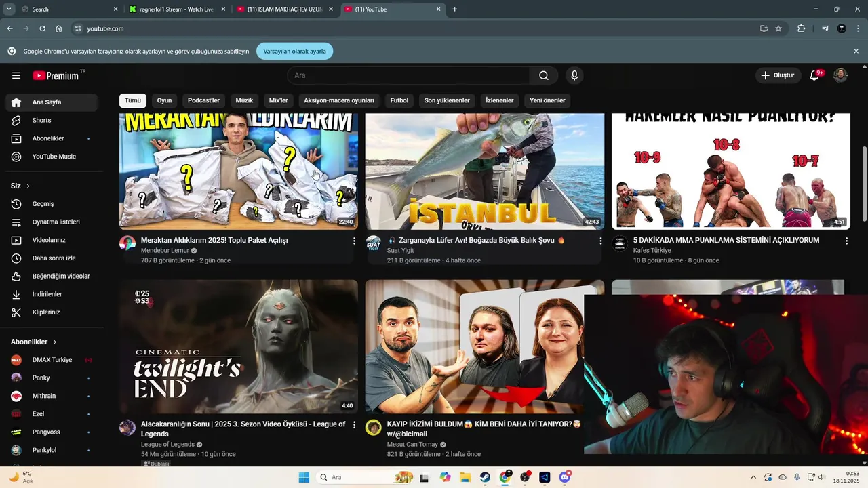Select the Müzik filter chip

(244, 100)
